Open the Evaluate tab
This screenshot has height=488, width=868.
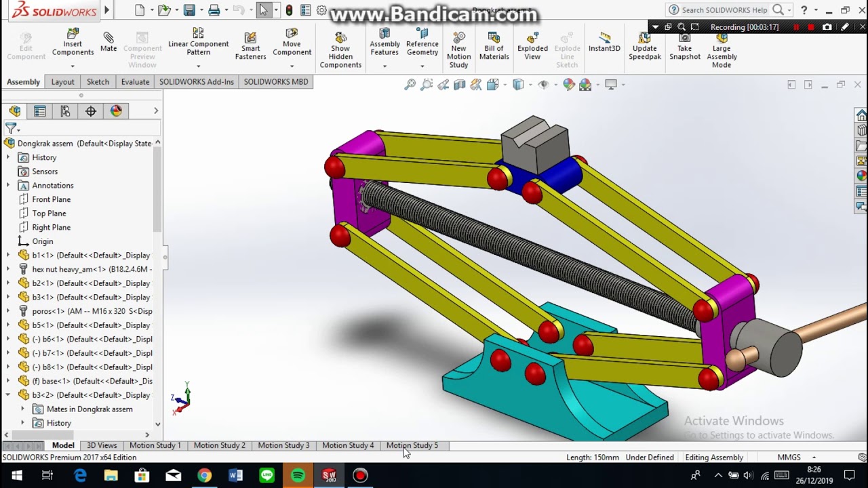pos(135,82)
